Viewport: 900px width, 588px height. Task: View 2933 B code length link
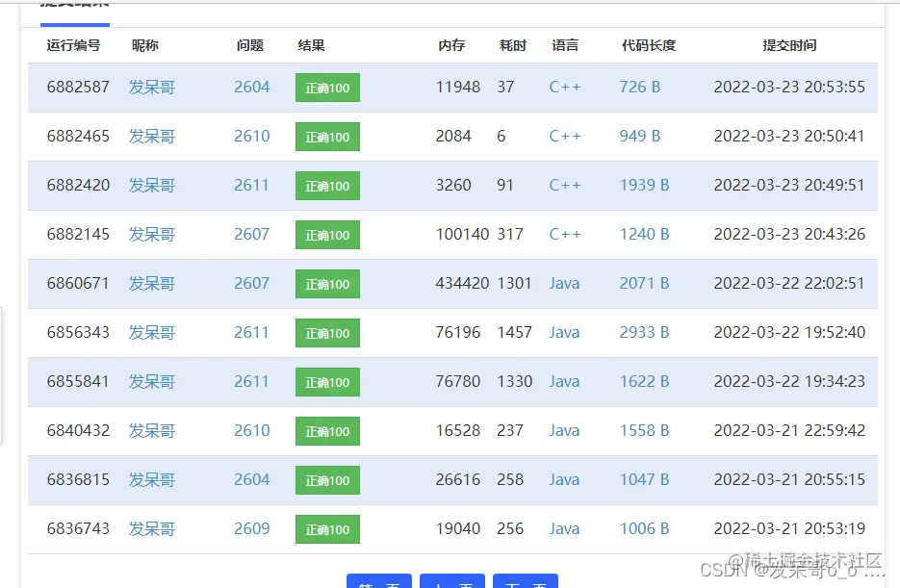pyautogui.click(x=644, y=333)
